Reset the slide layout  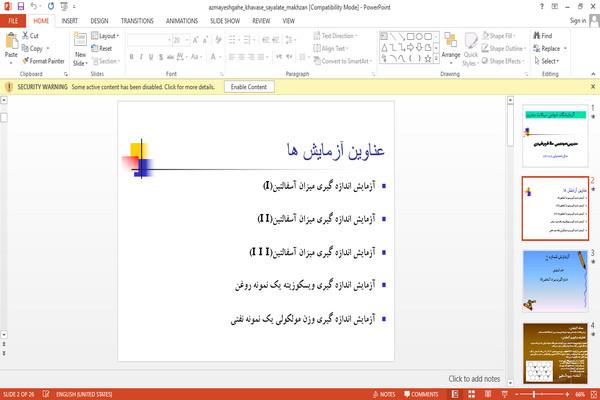point(102,48)
